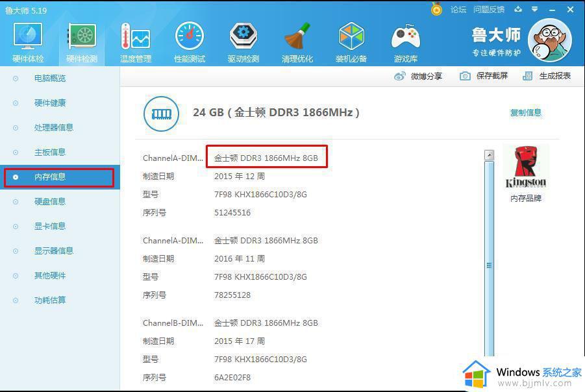Click radio bullet beside 电脑概览
This screenshot has height=392, width=585.
pos(16,79)
